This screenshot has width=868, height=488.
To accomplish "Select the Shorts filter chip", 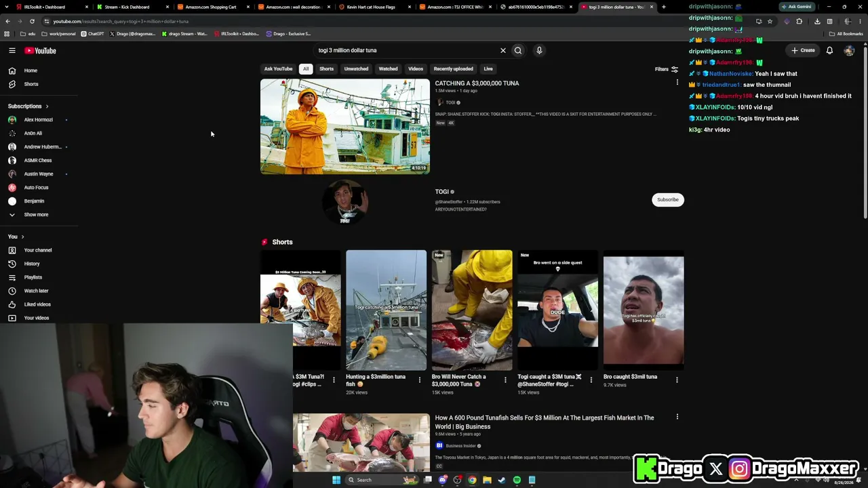I will click(326, 69).
